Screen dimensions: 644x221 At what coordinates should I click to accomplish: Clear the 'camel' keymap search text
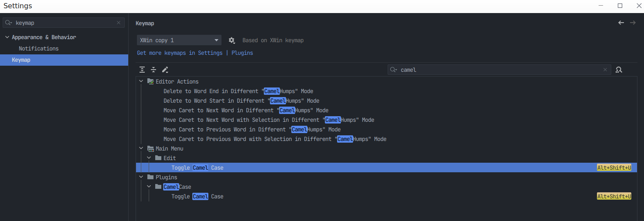[x=605, y=70]
